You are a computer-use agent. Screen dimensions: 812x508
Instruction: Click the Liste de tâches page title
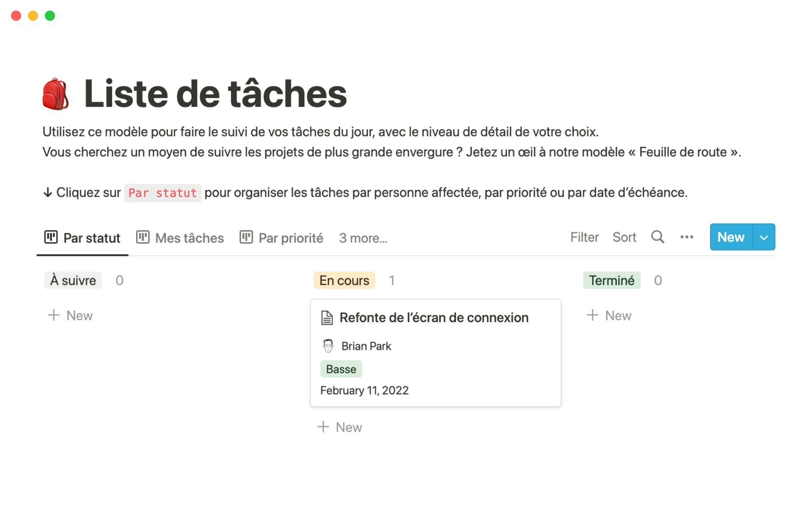(215, 94)
